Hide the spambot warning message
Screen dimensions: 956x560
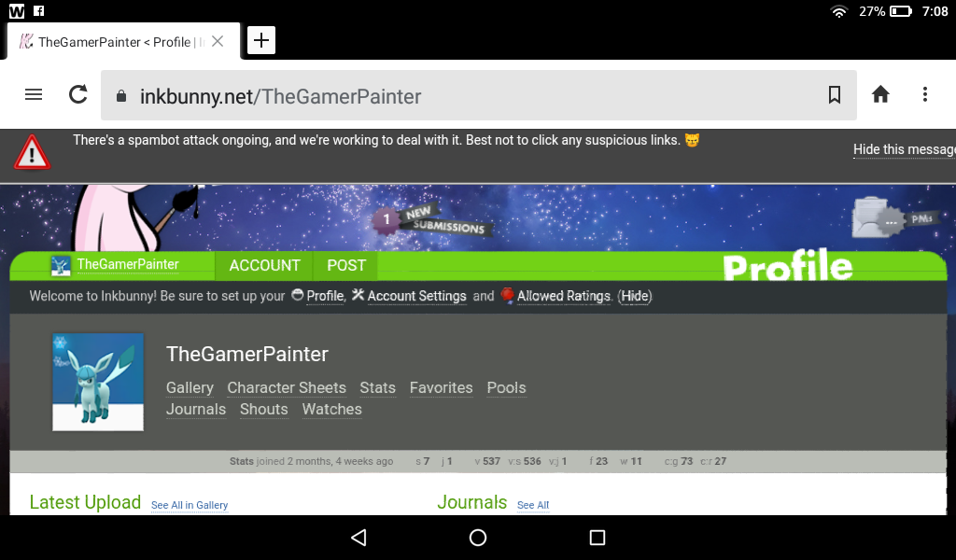pos(904,149)
